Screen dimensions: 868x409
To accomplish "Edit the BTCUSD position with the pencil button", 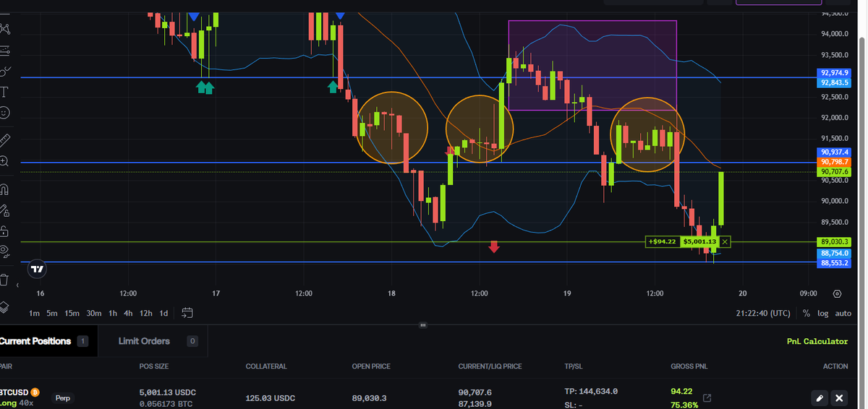I will (x=819, y=398).
